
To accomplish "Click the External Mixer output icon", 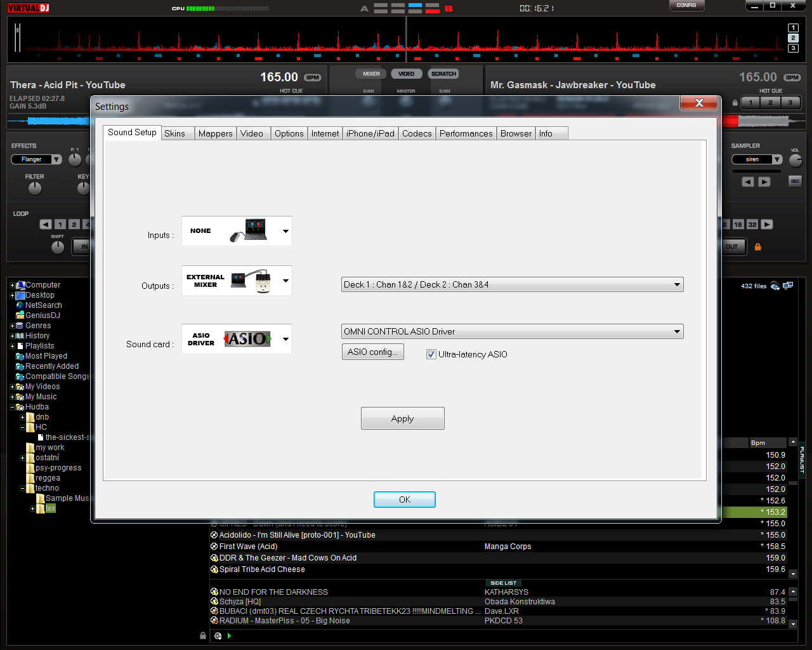I will point(251,281).
